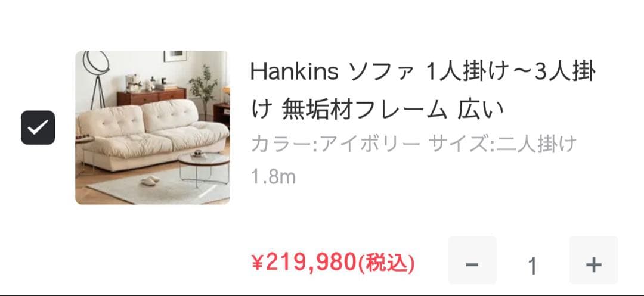This screenshot has height=296, width=644.
Task: Click the (税込) tax-included label
Action: coord(386,263)
